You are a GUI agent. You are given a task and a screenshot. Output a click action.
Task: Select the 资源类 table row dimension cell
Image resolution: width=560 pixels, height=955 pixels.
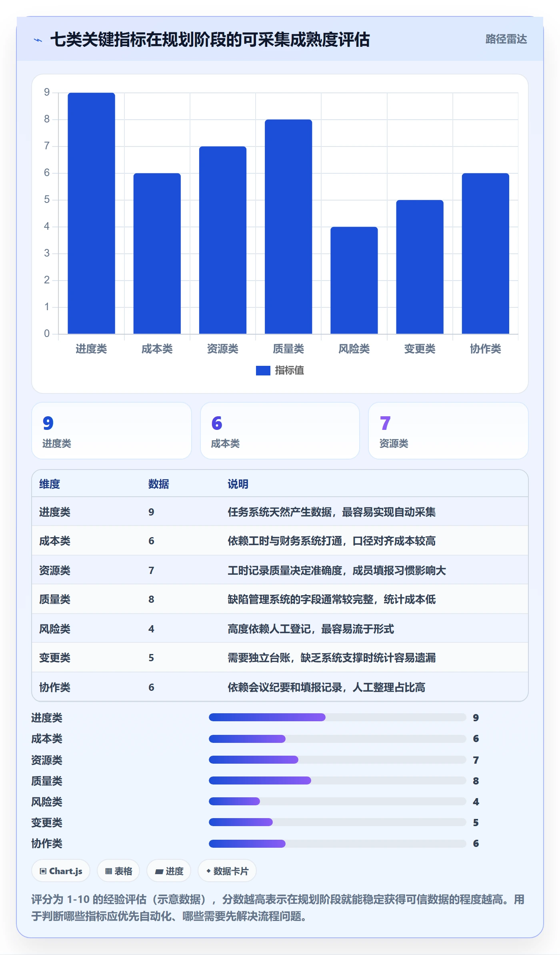[55, 570]
